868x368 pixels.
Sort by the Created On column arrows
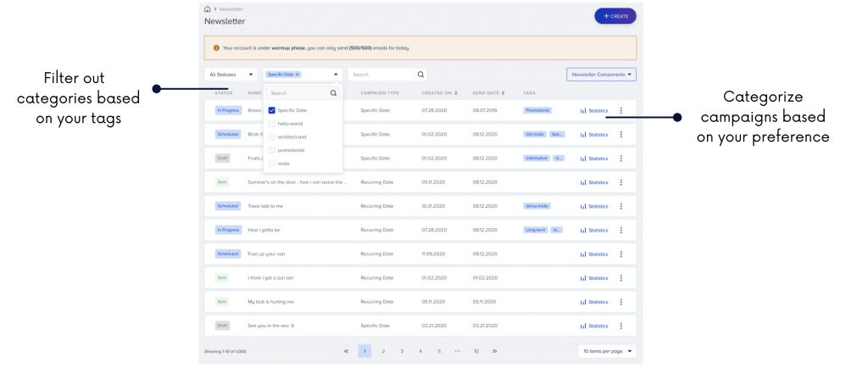(456, 92)
